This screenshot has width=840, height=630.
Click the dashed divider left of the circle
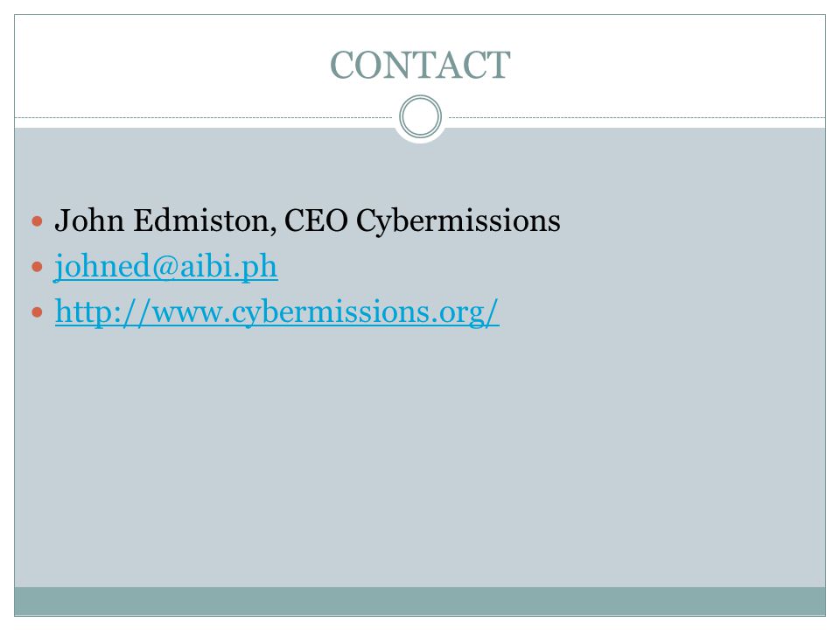click(204, 117)
